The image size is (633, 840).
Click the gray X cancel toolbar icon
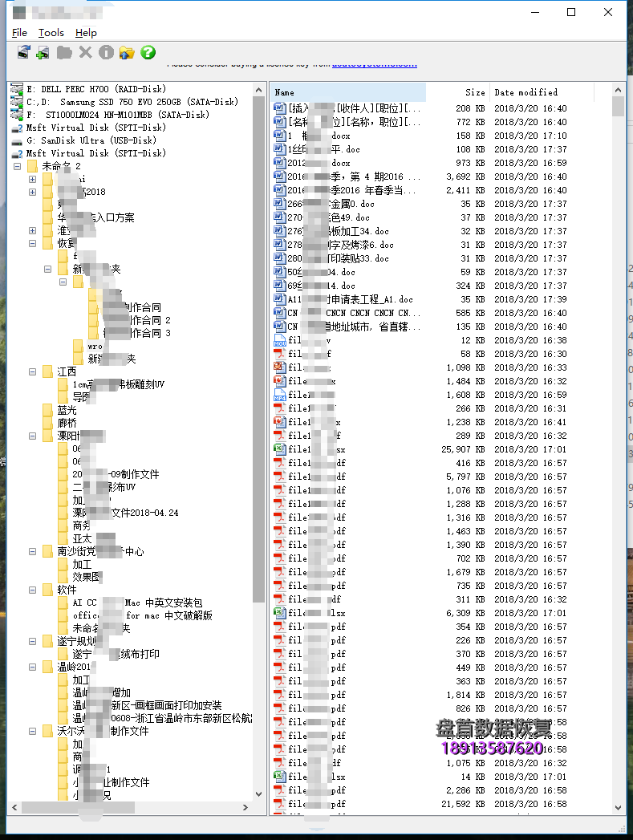coord(85,52)
